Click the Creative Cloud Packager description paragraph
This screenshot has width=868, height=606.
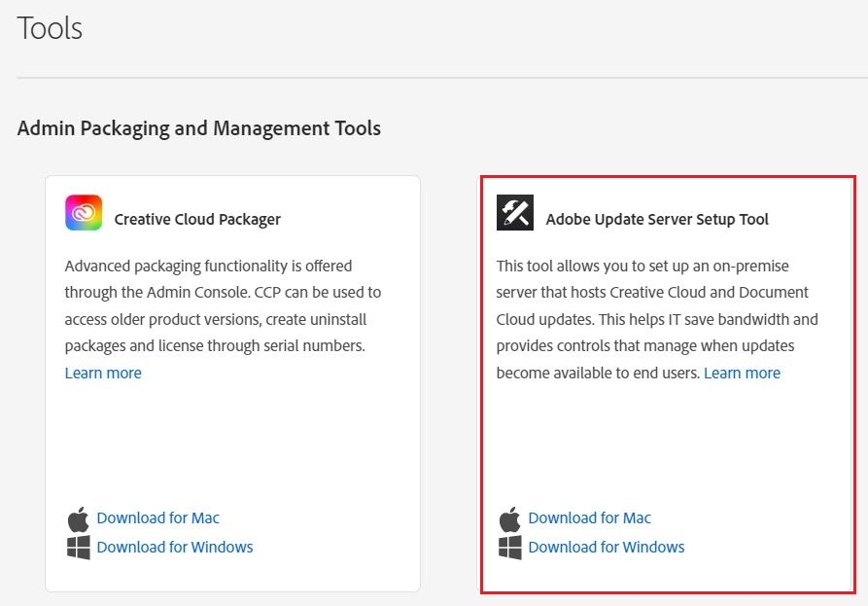click(x=222, y=306)
